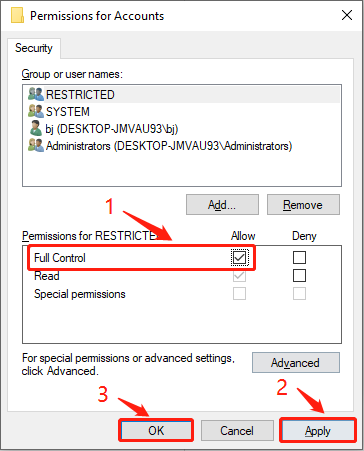Click the Remove button
The width and height of the screenshot is (364, 451).
[303, 205]
